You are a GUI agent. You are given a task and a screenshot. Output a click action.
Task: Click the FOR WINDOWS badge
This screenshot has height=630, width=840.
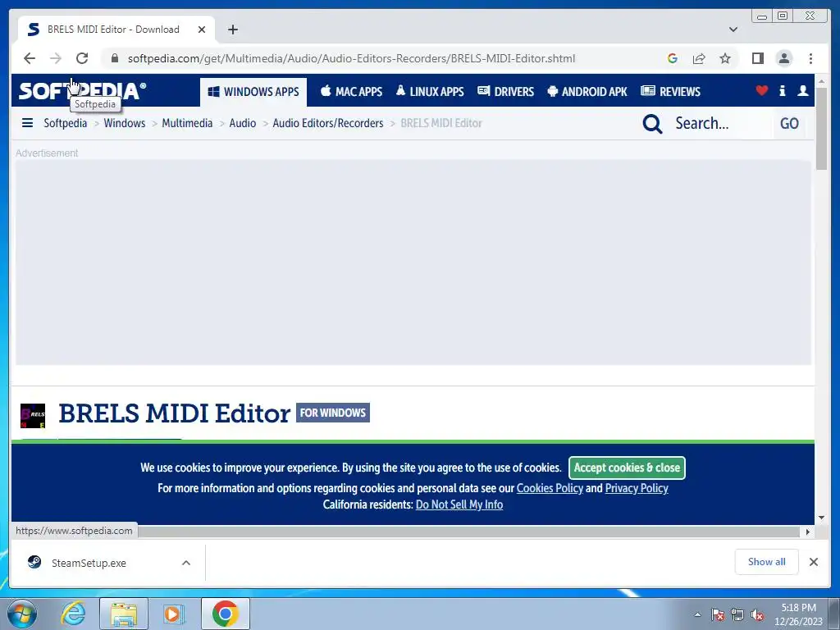pyautogui.click(x=333, y=413)
